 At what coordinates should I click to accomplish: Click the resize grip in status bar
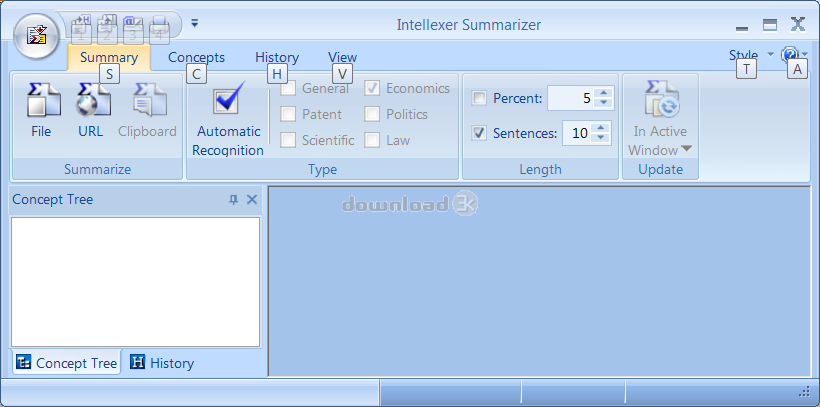[x=805, y=393]
